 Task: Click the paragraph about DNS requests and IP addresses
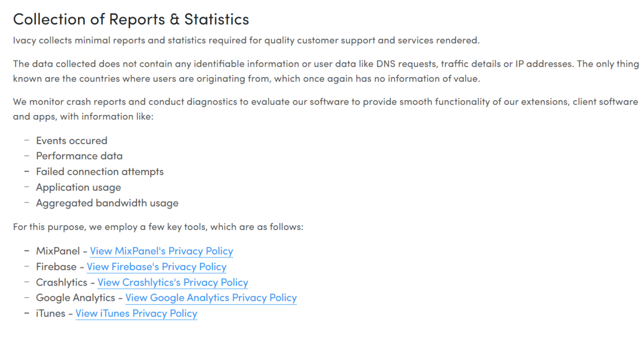pyautogui.click(x=326, y=71)
